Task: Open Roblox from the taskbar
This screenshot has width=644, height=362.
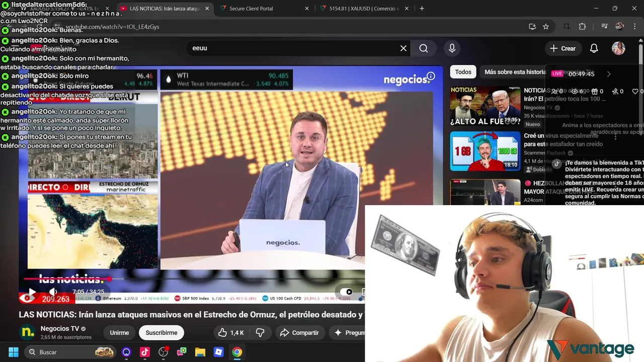Action: [x=218, y=352]
